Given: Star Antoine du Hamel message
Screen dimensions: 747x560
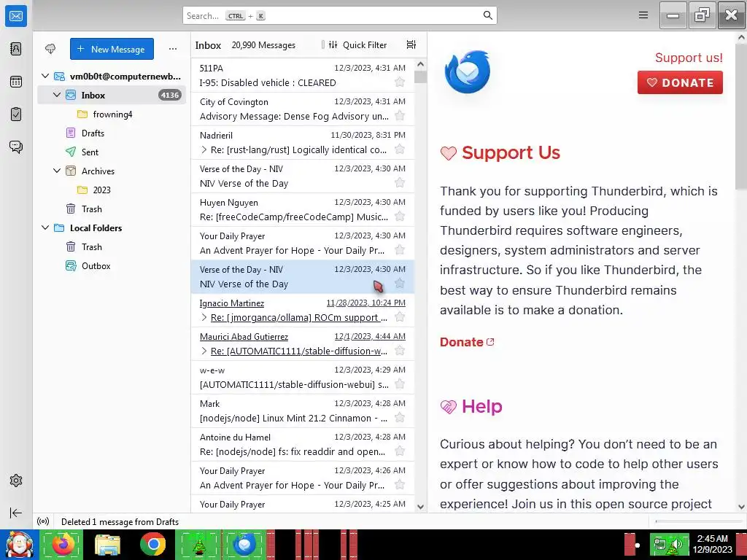Looking at the screenshot, I should (x=400, y=451).
